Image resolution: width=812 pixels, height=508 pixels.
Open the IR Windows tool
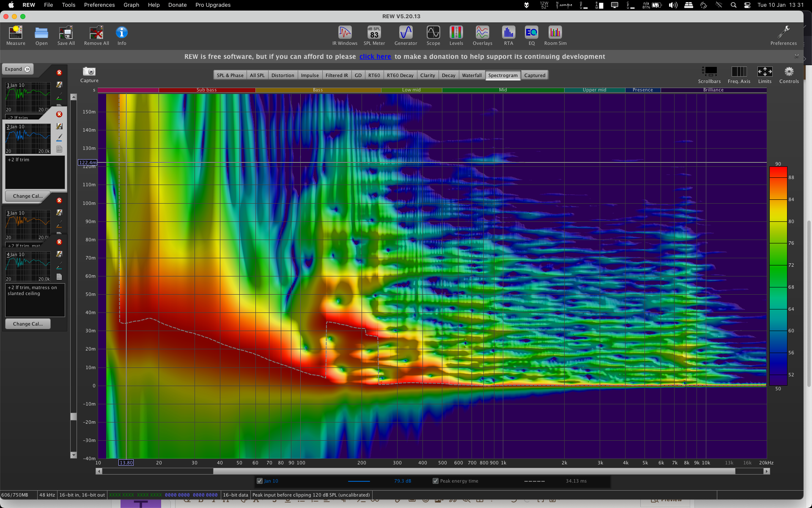345,36
